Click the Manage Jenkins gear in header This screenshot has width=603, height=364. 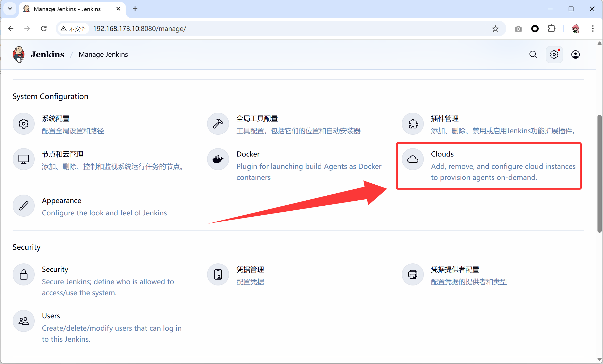tap(554, 55)
